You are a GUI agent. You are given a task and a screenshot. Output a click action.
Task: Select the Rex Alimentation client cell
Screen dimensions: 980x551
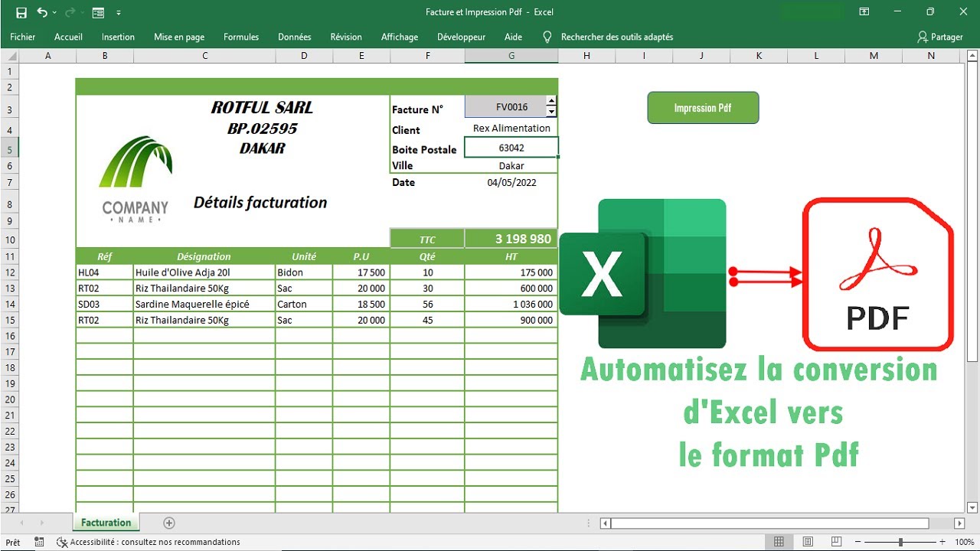pyautogui.click(x=511, y=129)
